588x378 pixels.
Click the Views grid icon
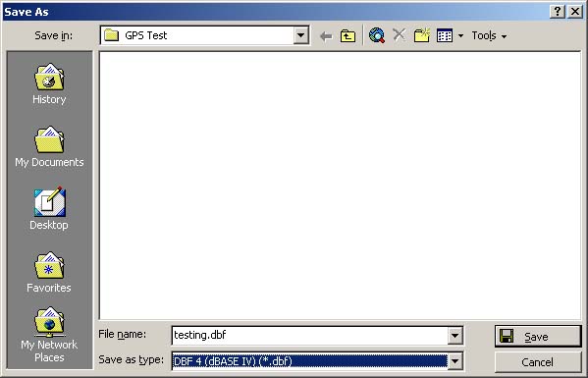(x=445, y=35)
